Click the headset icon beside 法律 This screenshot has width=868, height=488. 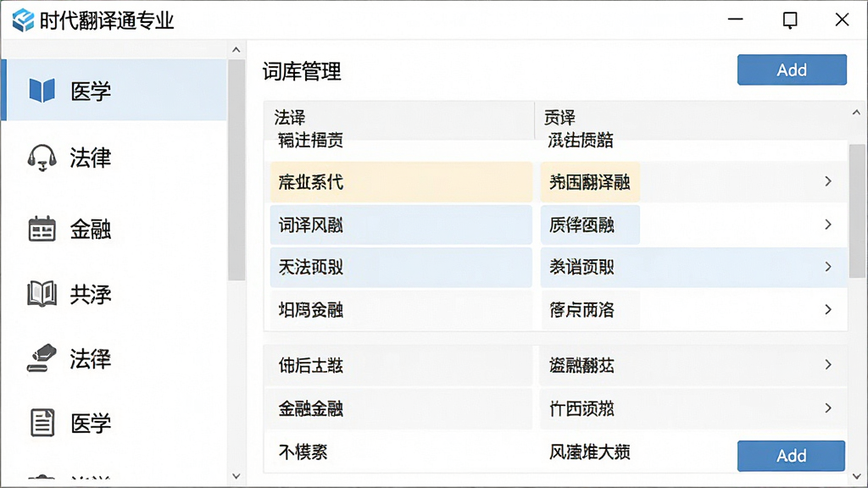(42, 158)
